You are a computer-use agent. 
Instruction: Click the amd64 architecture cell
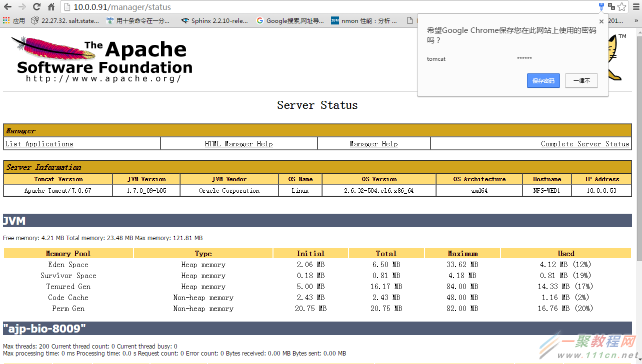pos(479,191)
